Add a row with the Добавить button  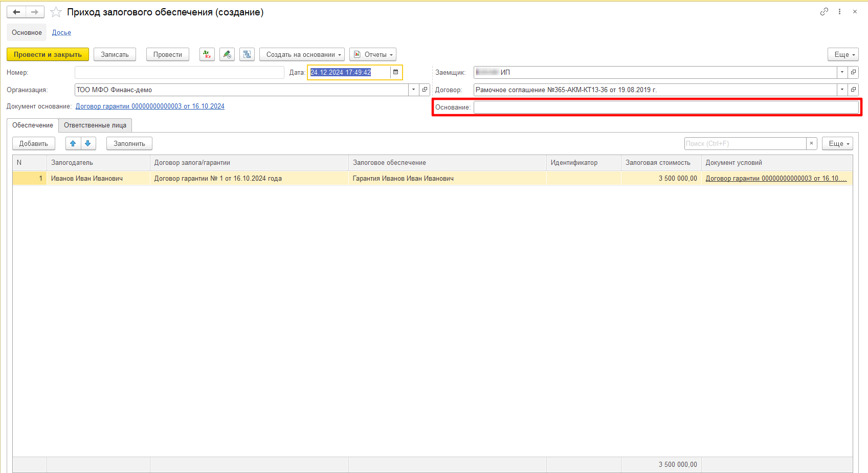[x=34, y=143]
